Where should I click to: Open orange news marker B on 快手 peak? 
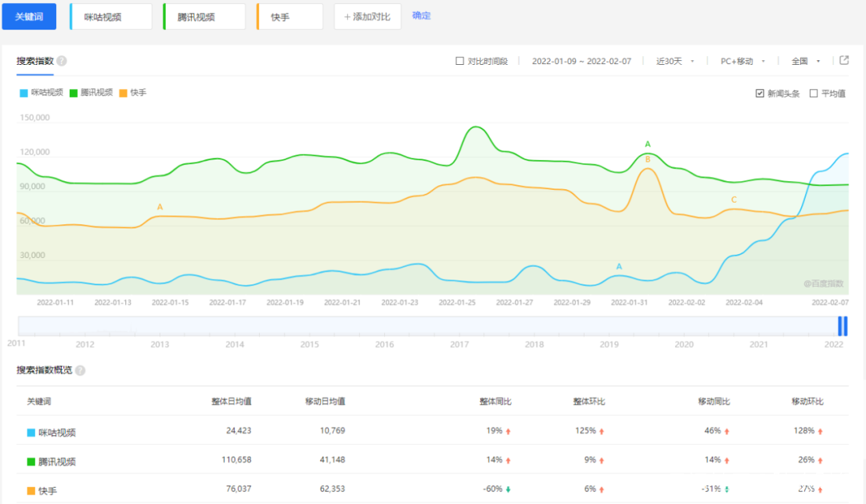coord(648,159)
